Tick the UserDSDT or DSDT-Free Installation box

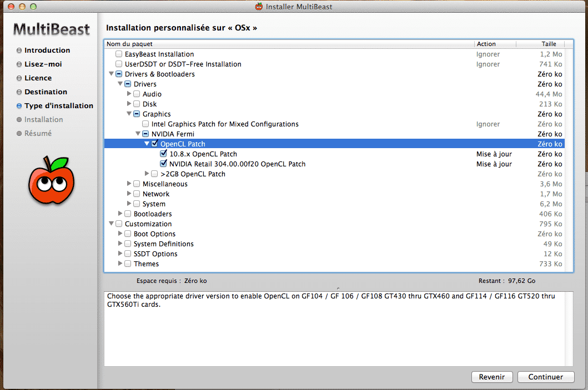tap(119, 64)
